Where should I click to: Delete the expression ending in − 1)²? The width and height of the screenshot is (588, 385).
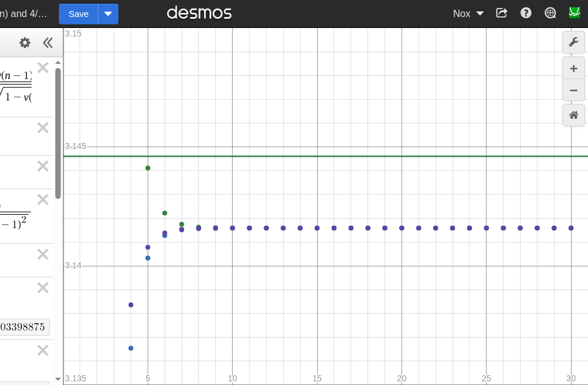tap(43, 199)
